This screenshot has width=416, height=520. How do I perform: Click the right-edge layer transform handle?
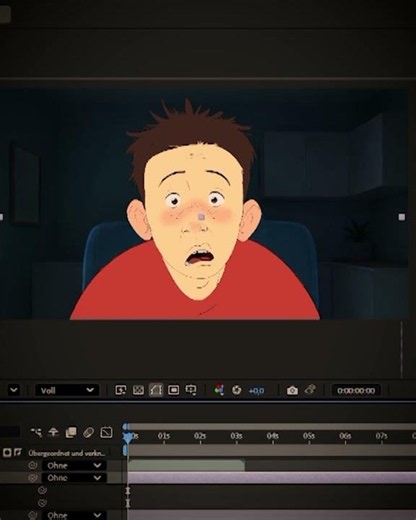click(x=402, y=217)
